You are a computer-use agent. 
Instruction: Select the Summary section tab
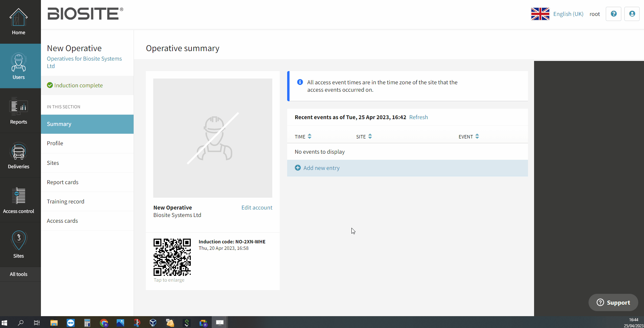[x=87, y=124]
